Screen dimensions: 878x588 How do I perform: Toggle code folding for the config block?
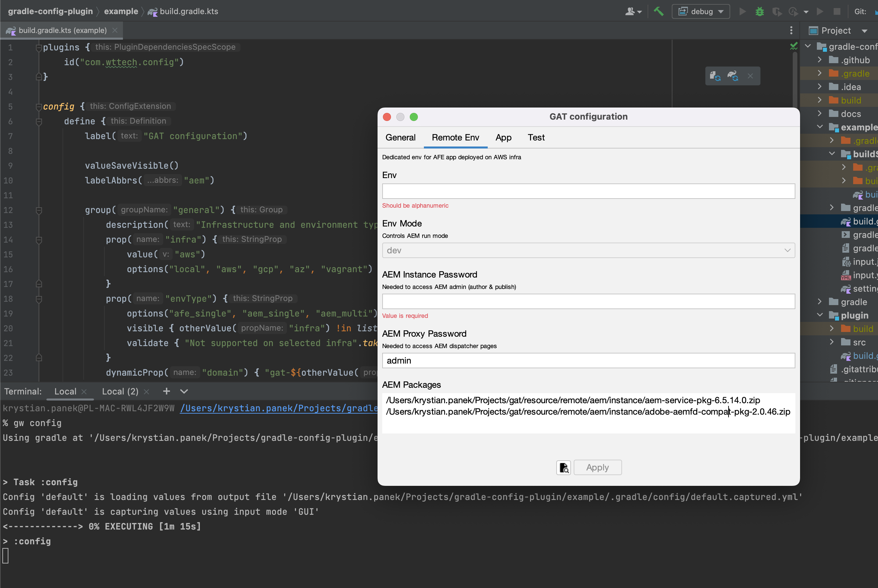39,107
